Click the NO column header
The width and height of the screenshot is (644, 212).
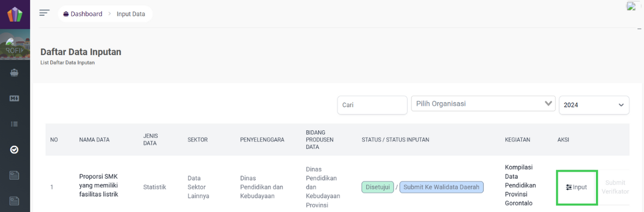click(x=54, y=140)
